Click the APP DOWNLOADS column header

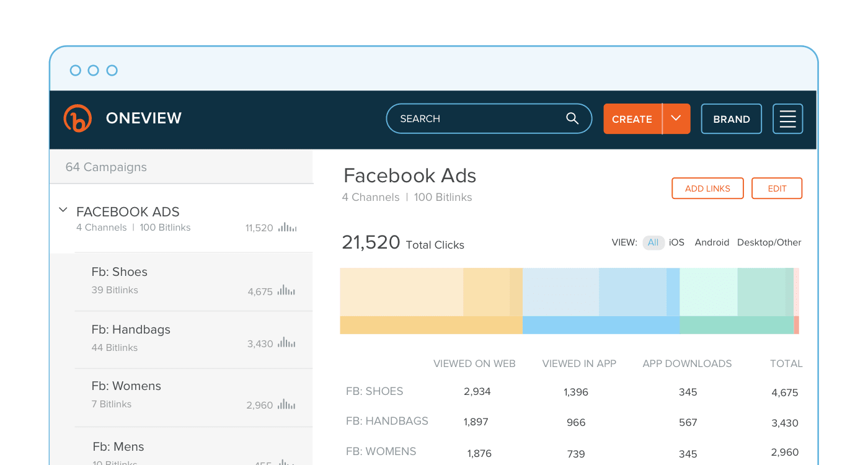point(687,364)
